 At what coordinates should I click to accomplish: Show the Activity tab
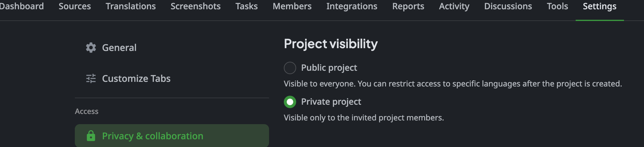coord(454,6)
